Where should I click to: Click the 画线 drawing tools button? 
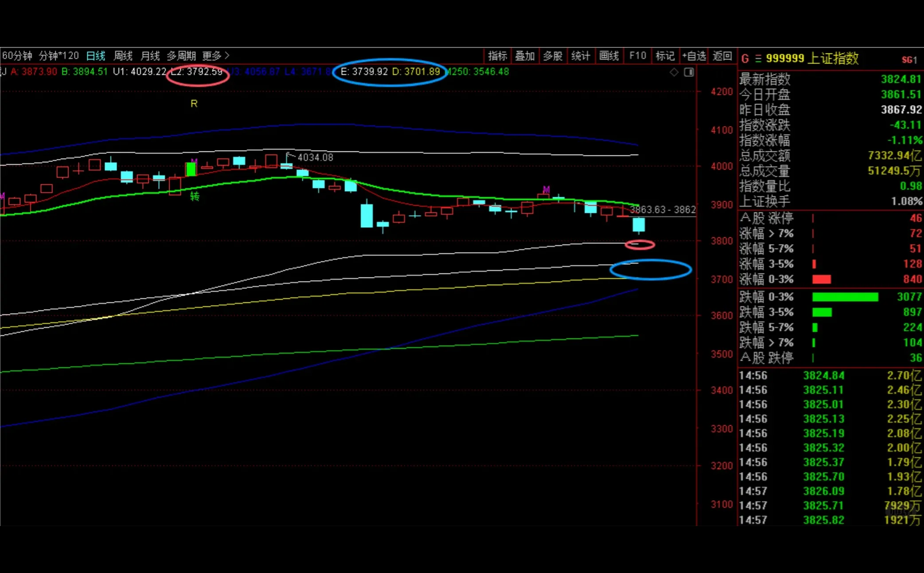tap(609, 56)
